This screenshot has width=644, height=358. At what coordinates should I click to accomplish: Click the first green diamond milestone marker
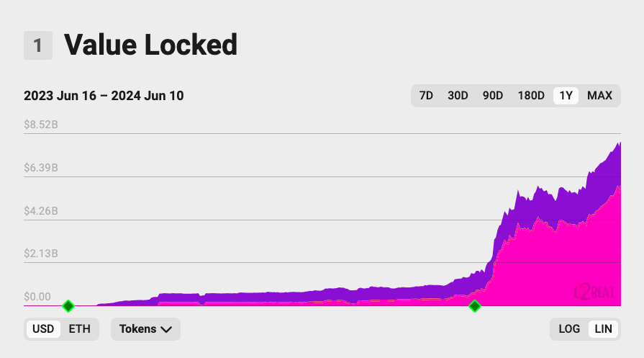[x=68, y=306]
